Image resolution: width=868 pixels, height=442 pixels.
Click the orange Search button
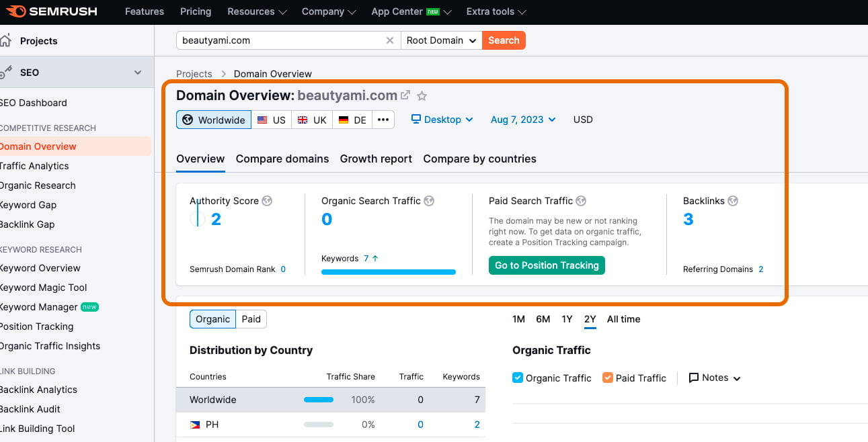tap(504, 40)
